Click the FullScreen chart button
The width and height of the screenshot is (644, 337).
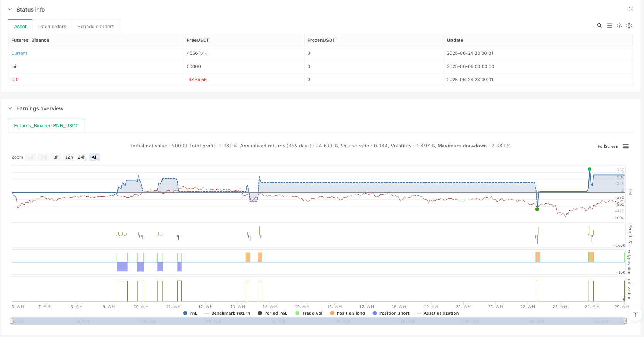(608, 146)
